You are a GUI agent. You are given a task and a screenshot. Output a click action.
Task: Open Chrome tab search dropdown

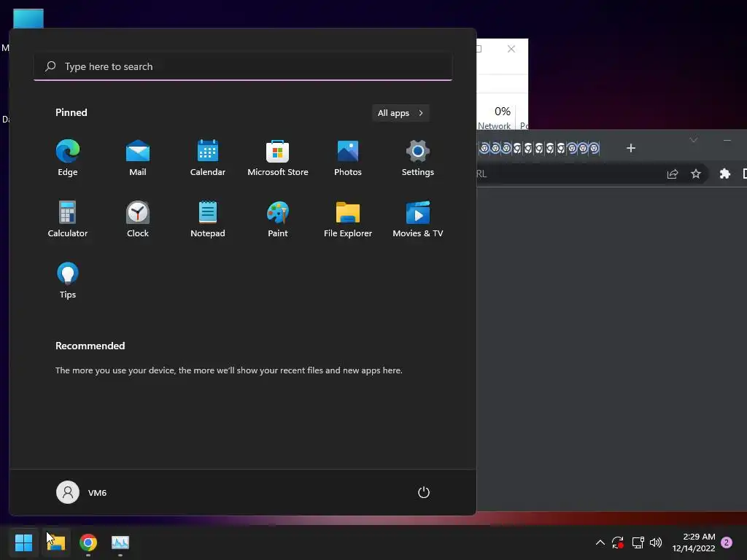(x=694, y=140)
